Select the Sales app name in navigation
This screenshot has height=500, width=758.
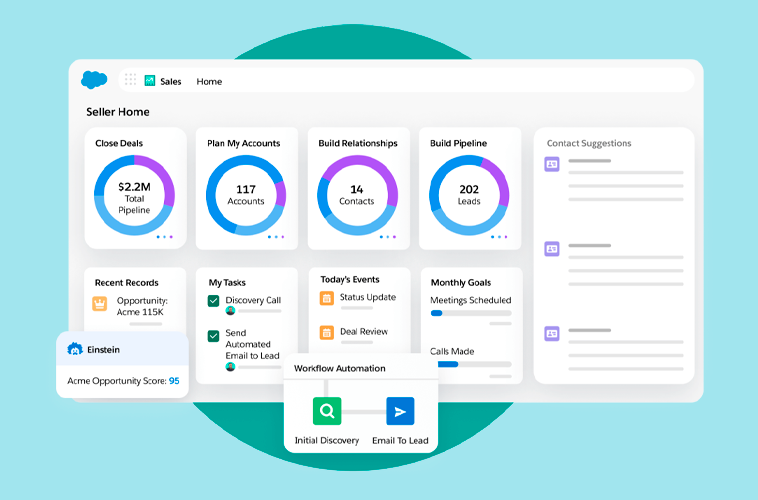pos(171,81)
